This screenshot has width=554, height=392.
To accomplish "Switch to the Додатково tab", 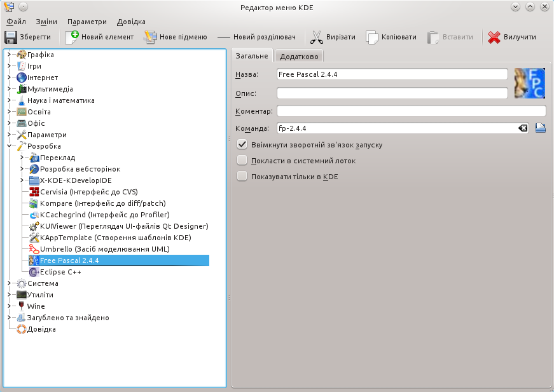I will click(x=299, y=56).
